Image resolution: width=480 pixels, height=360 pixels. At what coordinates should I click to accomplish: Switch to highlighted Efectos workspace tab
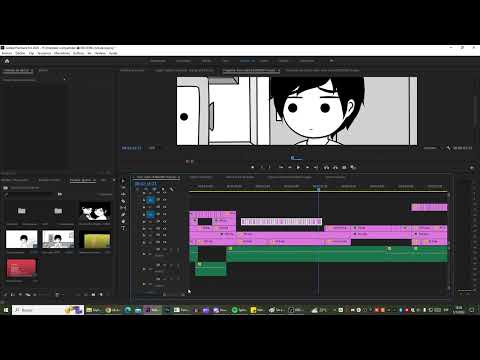247,61
